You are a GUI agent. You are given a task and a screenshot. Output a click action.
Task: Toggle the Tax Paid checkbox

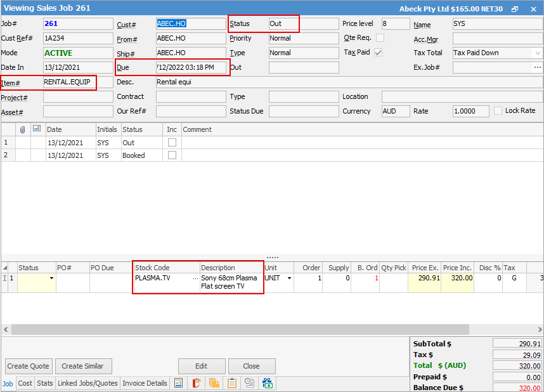point(378,53)
